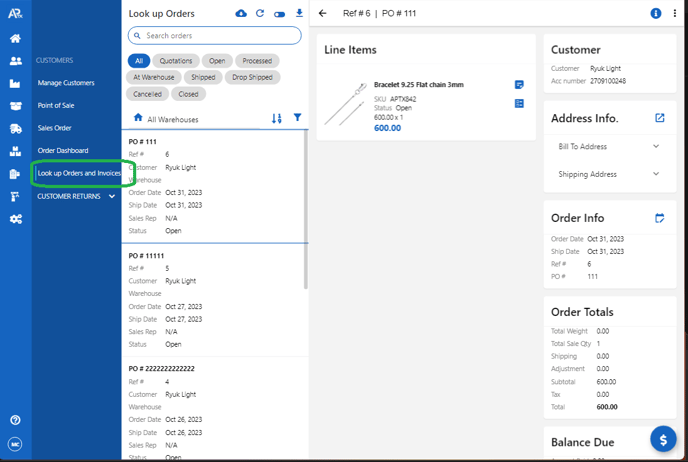This screenshot has width=688, height=462.
Task: Click the download orders icon
Action: pos(299,14)
